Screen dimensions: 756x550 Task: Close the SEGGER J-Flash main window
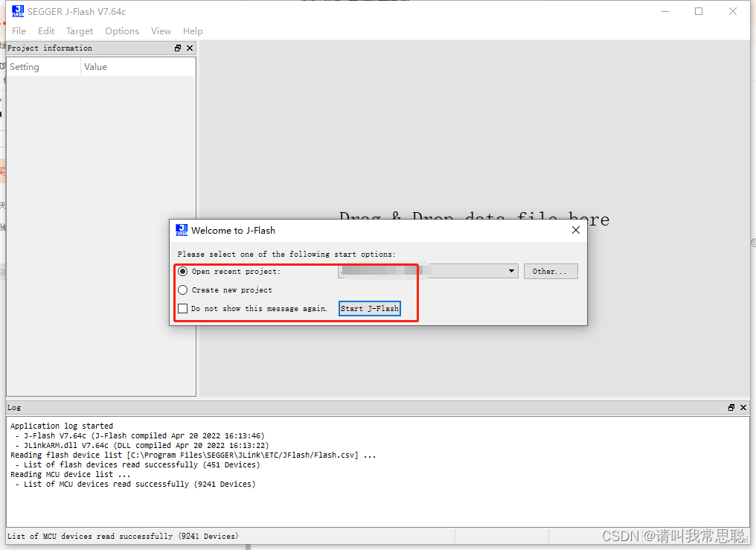[x=733, y=11]
